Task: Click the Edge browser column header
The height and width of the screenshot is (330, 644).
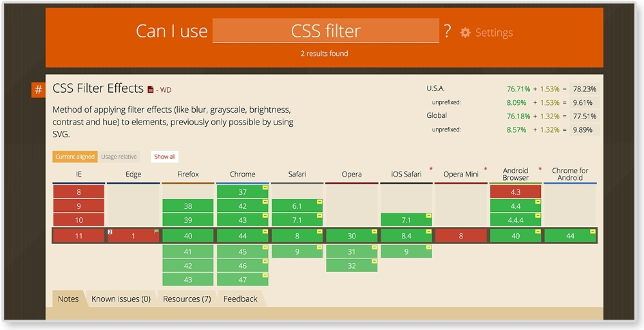Action: click(133, 174)
